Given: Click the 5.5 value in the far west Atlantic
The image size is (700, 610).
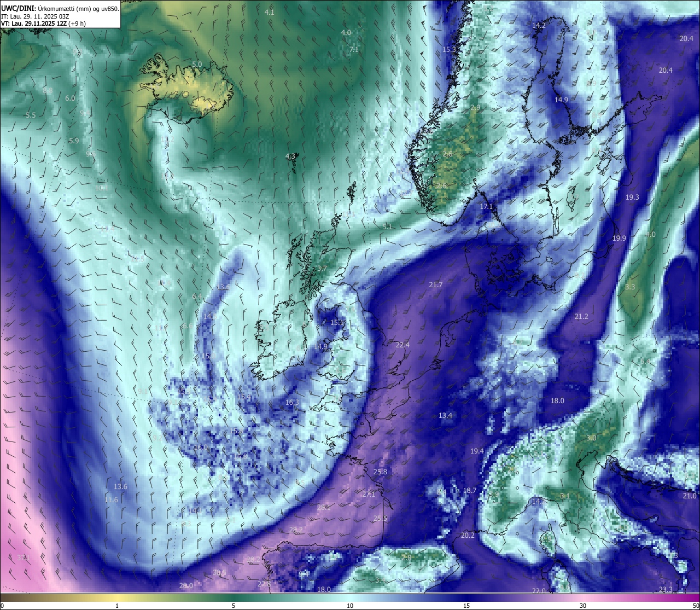Looking at the screenshot, I should pyautogui.click(x=31, y=115).
